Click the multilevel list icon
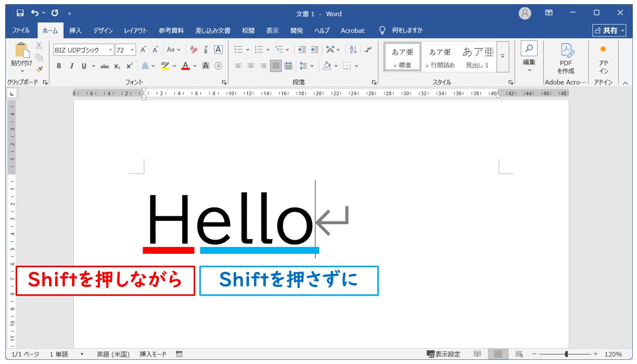 (279, 50)
